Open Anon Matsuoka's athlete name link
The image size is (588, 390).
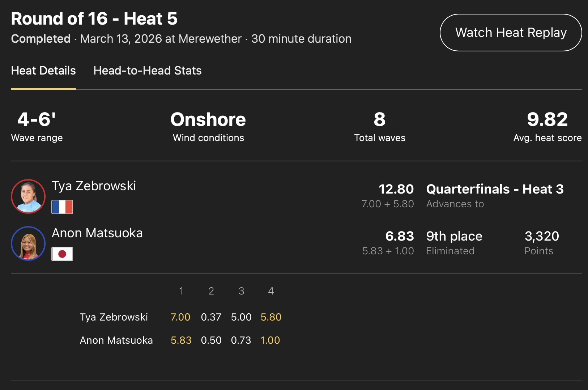(x=97, y=233)
